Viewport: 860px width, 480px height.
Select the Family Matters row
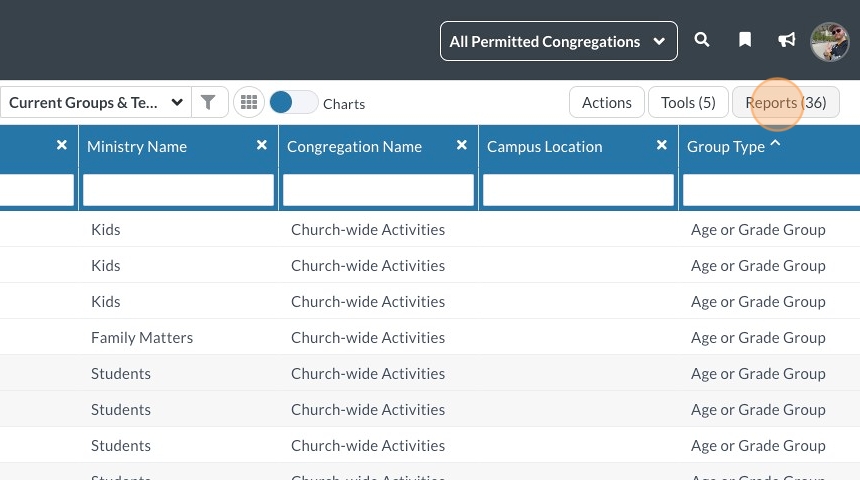click(x=142, y=337)
